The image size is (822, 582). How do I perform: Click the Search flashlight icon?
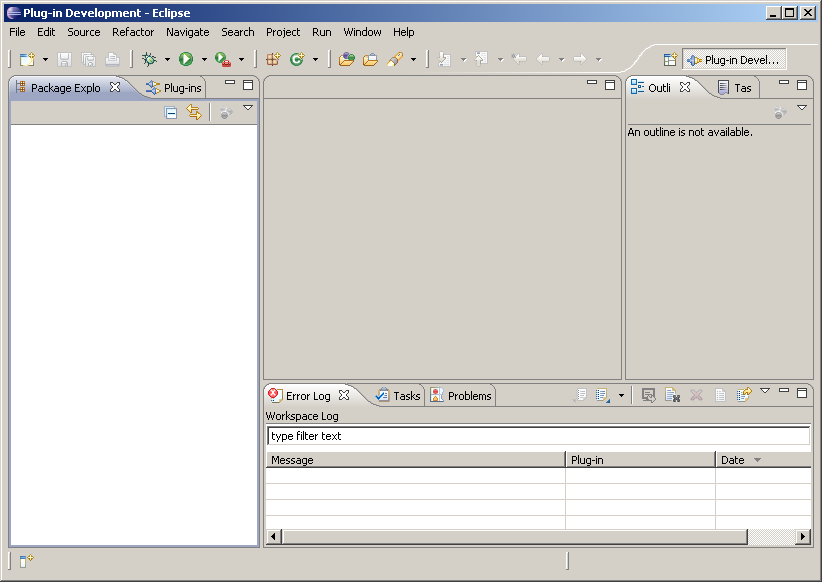(395, 59)
